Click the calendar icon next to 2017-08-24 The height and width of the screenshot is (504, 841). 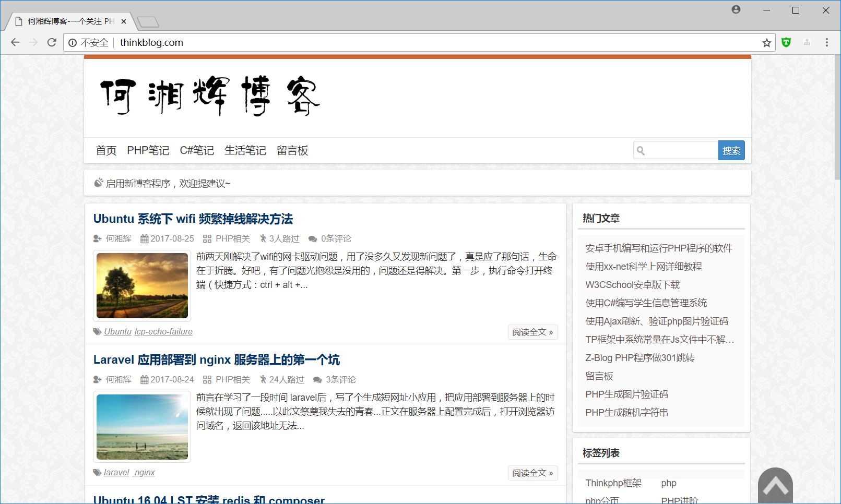[145, 379]
